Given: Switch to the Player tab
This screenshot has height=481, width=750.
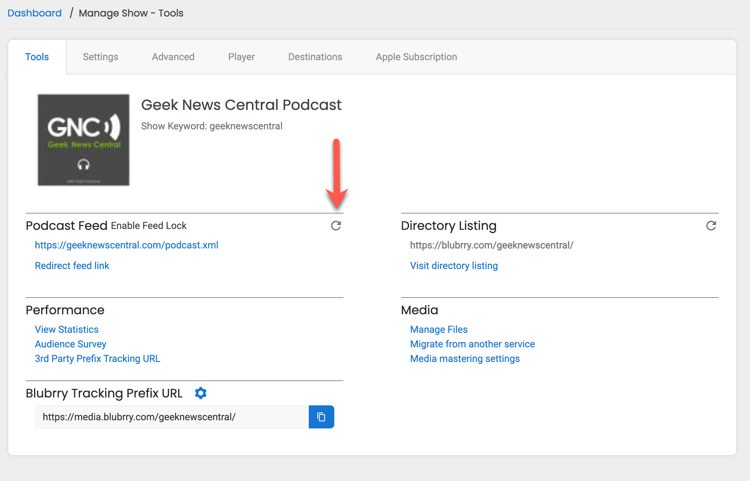Looking at the screenshot, I should (241, 57).
